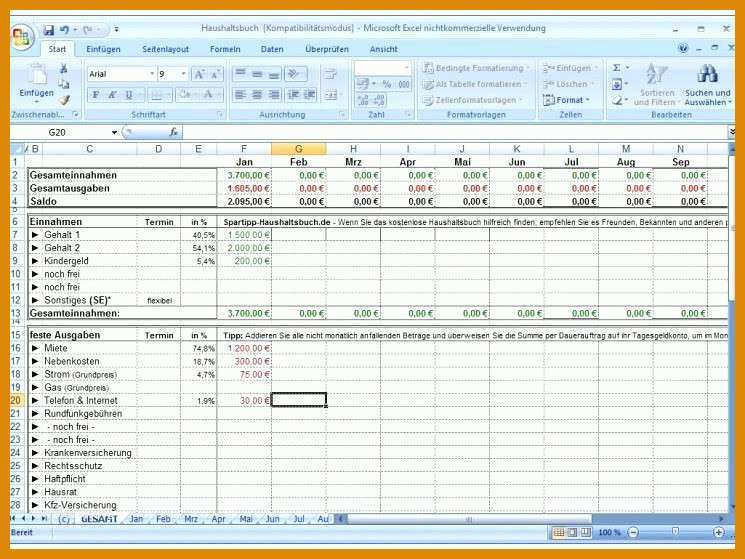
Task: Expand the Gehalt 1 row triangle
Action: [x=35, y=235]
